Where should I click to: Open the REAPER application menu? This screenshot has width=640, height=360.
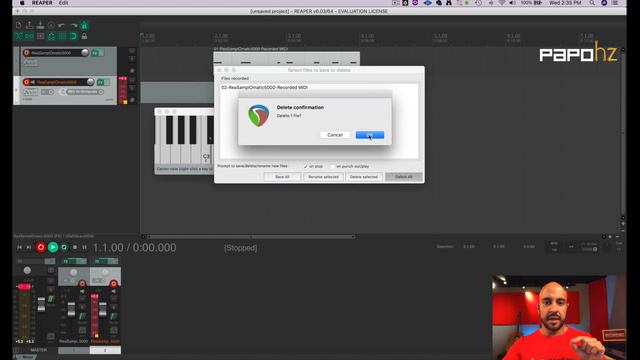pyautogui.click(x=42, y=3)
